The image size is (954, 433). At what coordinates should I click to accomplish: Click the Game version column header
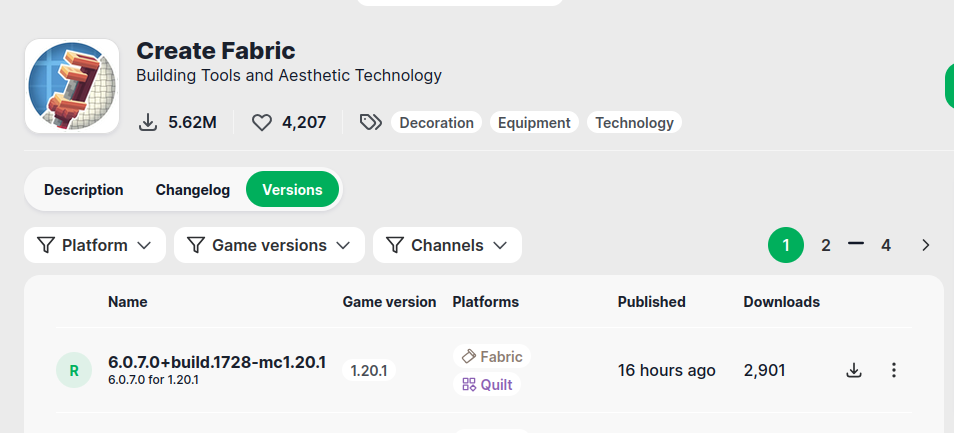[x=389, y=302]
